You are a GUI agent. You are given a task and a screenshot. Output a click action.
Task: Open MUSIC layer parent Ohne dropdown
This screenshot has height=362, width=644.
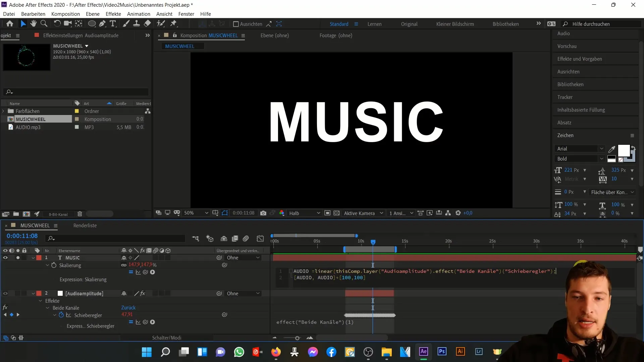point(243,258)
